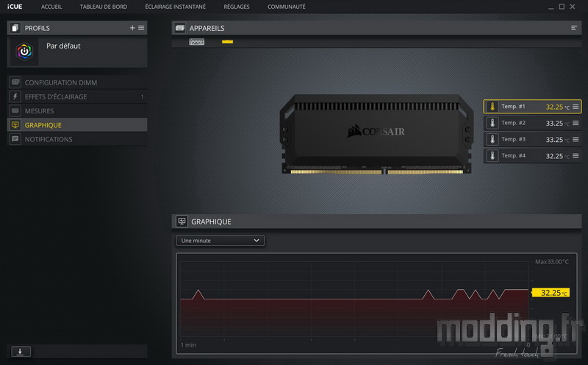Click Temp. #4 thermometer icon

click(x=492, y=156)
